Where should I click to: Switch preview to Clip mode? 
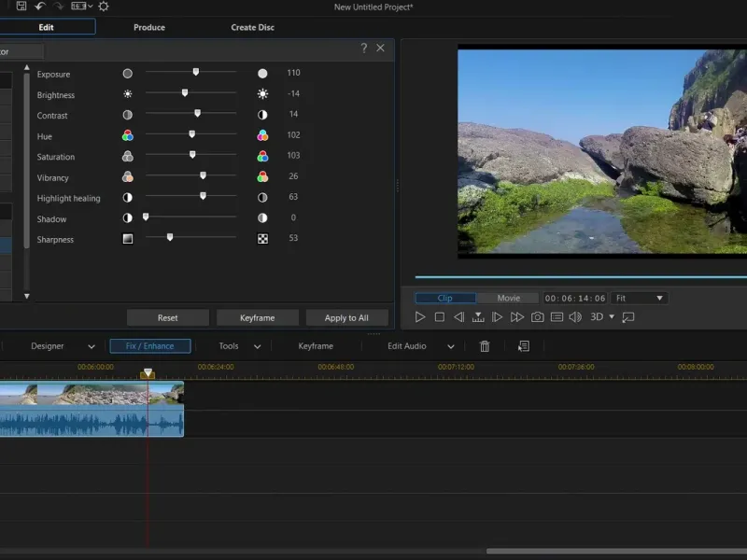[445, 298]
